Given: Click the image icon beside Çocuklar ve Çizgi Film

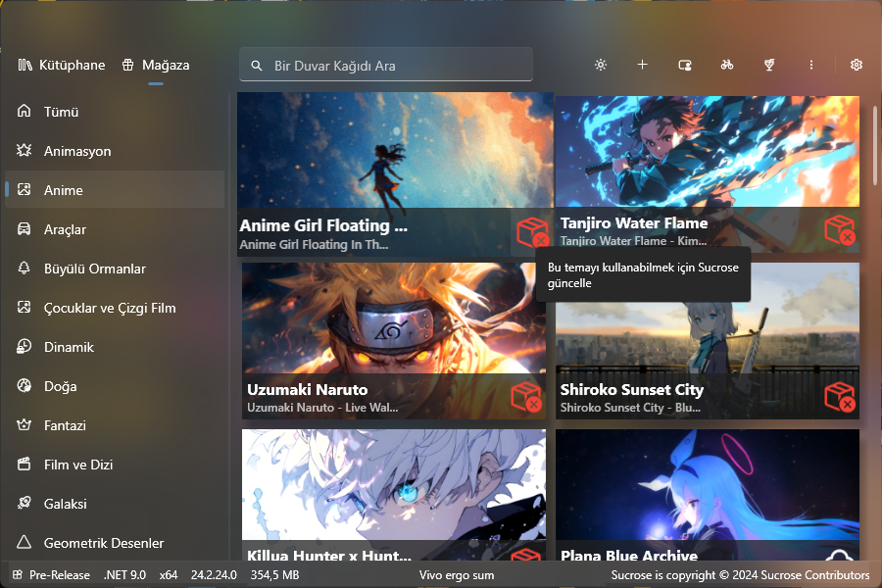Looking at the screenshot, I should pyautogui.click(x=24, y=307).
